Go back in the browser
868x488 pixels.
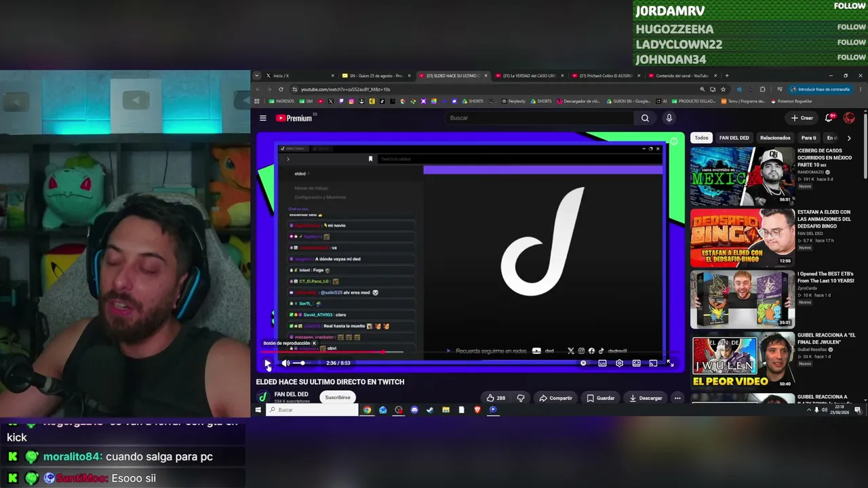(x=258, y=89)
